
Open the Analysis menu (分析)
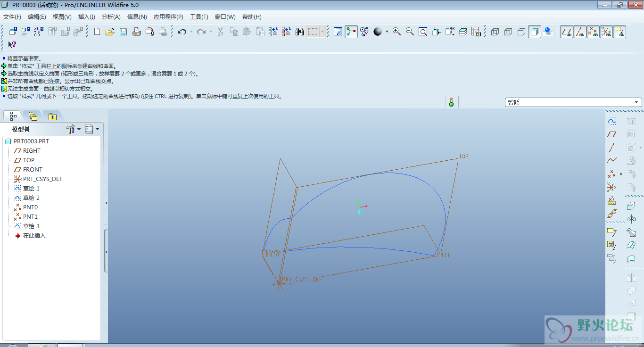[x=111, y=17]
